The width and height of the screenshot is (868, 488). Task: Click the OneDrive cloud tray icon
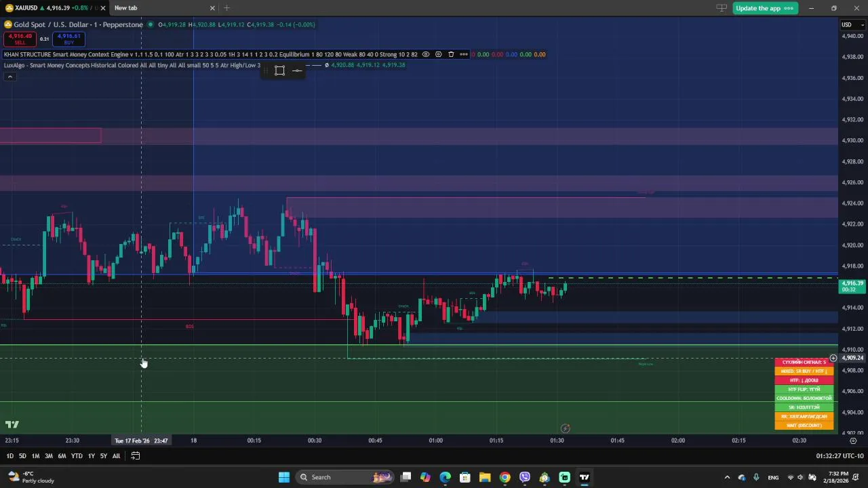pyautogui.click(x=741, y=477)
